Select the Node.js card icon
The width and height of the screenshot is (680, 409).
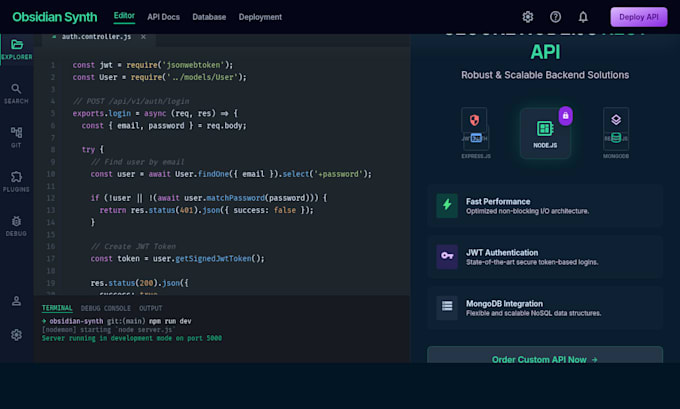click(x=545, y=133)
